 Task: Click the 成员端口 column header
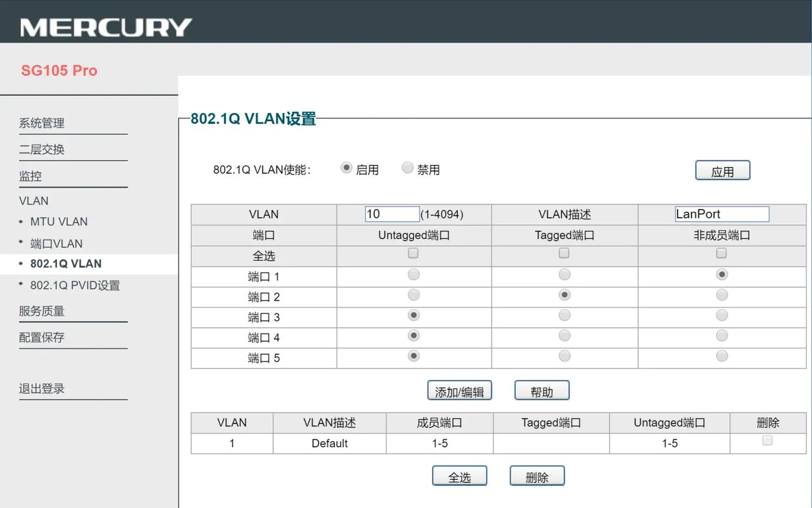[440, 423]
